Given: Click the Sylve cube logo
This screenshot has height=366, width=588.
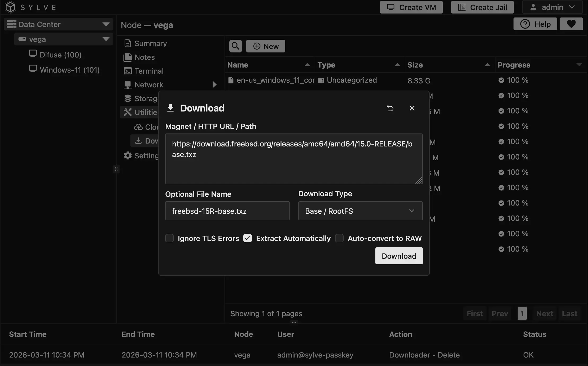Looking at the screenshot, I should [10, 7].
